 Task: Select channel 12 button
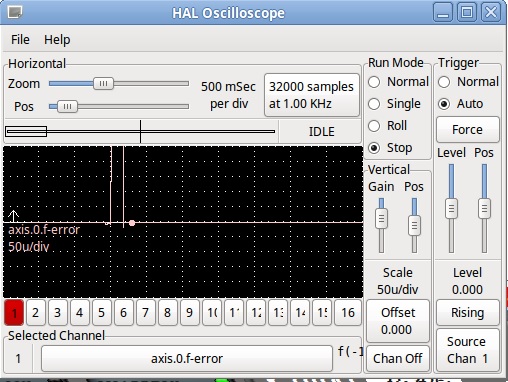(256, 313)
